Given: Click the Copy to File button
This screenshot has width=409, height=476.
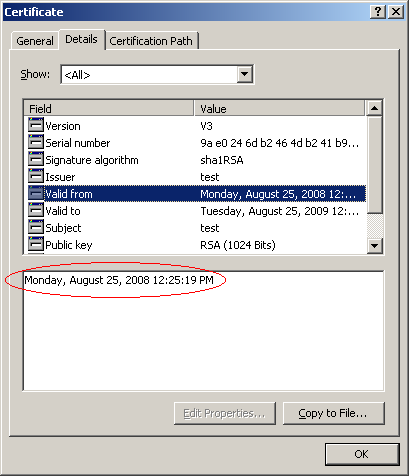Looking at the screenshot, I should (x=334, y=413).
